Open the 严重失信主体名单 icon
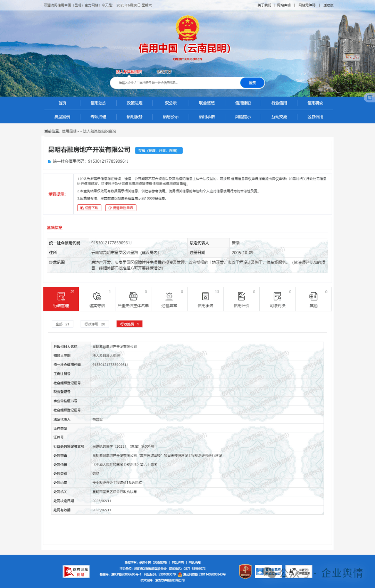Image resolution: width=375 pixels, height=588 pixels. pyautogui.click(x=133, y=296)
